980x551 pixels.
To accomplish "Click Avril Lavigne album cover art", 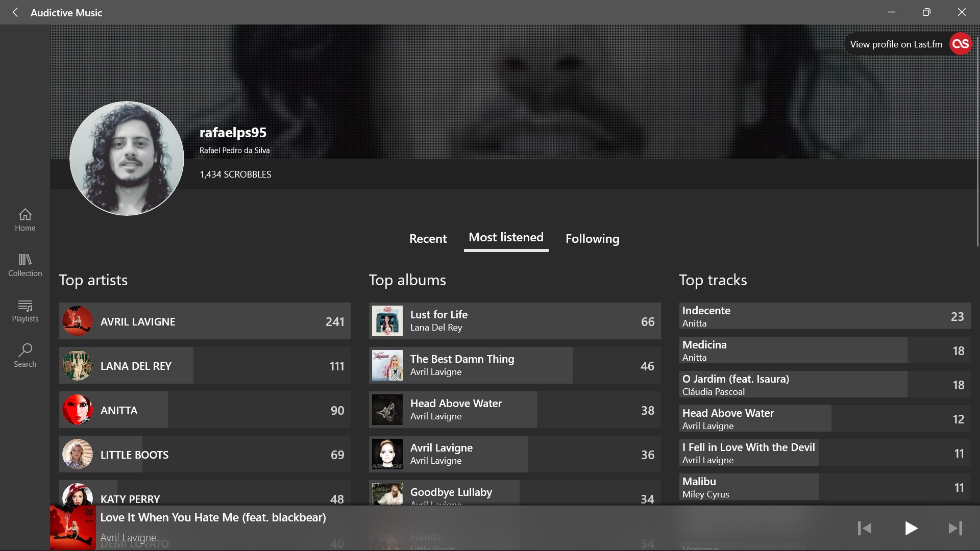I will (x=387, y=455).
